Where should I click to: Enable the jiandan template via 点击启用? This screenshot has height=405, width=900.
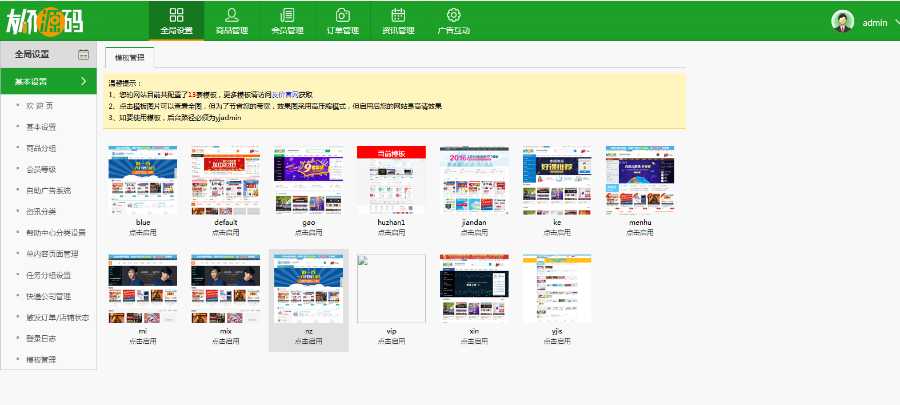pyautogui.click(x=474, y=232)
